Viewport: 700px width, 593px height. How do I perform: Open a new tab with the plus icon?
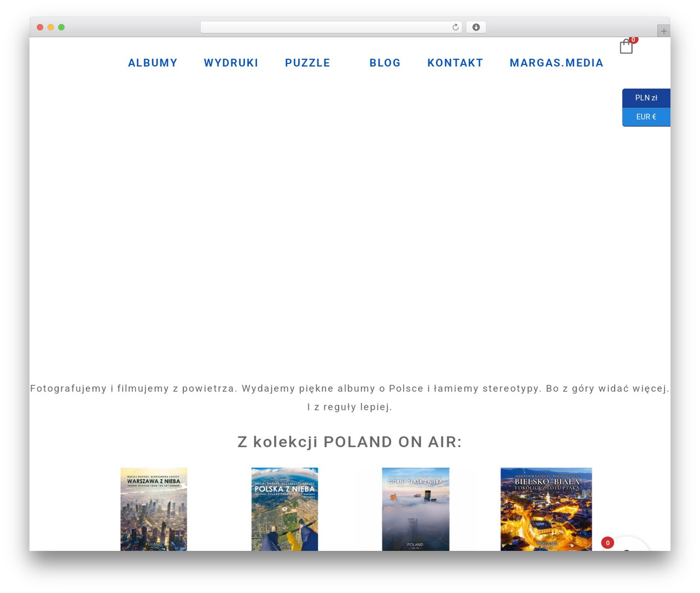coord(663,31)
